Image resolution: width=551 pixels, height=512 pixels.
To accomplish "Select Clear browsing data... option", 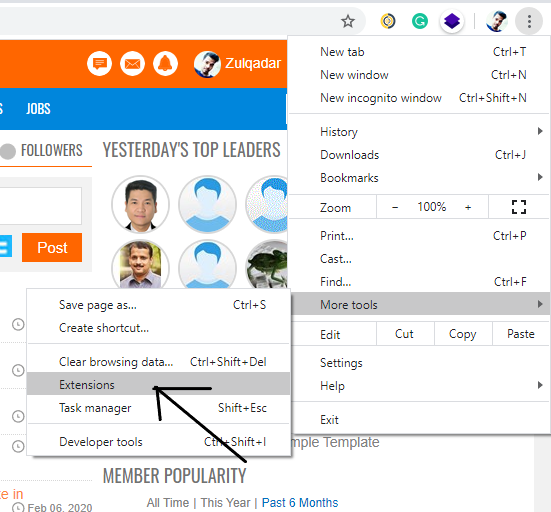I will tap(158, 362).
